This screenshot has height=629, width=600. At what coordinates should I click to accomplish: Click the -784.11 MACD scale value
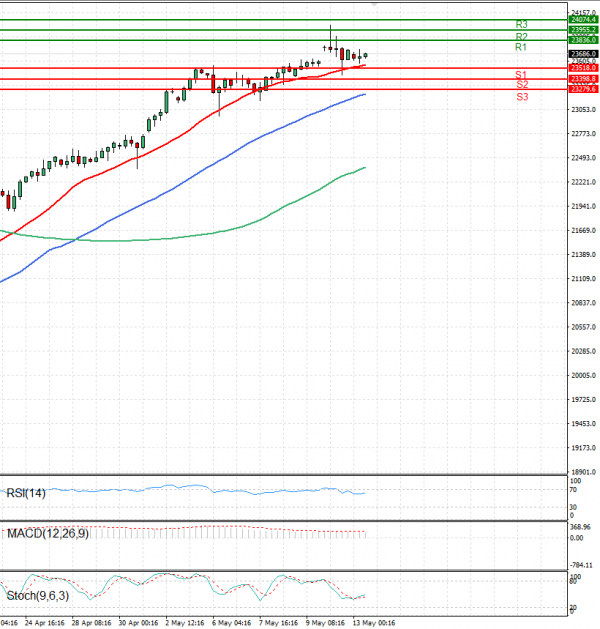coord(582,565)
